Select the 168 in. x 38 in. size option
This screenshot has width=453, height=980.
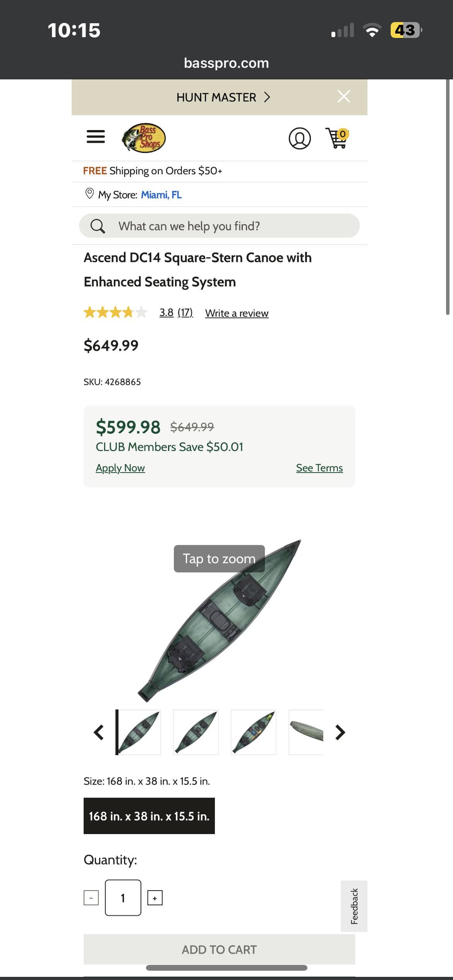pyautogui.click(x=149, y=816)
